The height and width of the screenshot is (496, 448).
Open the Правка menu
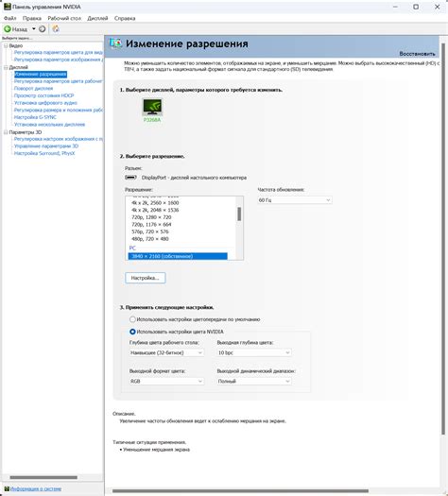(x=32, y=18)
